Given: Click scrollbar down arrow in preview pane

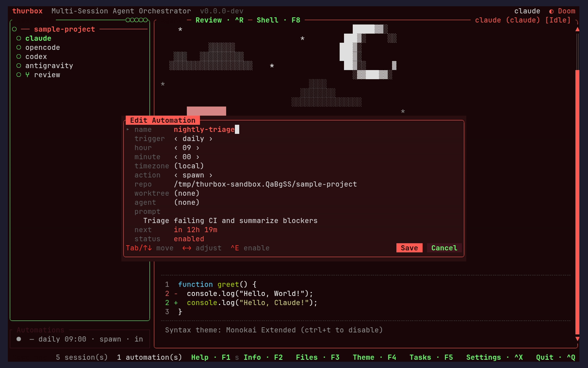Looking at the screenshot, I should pos(577,339).
